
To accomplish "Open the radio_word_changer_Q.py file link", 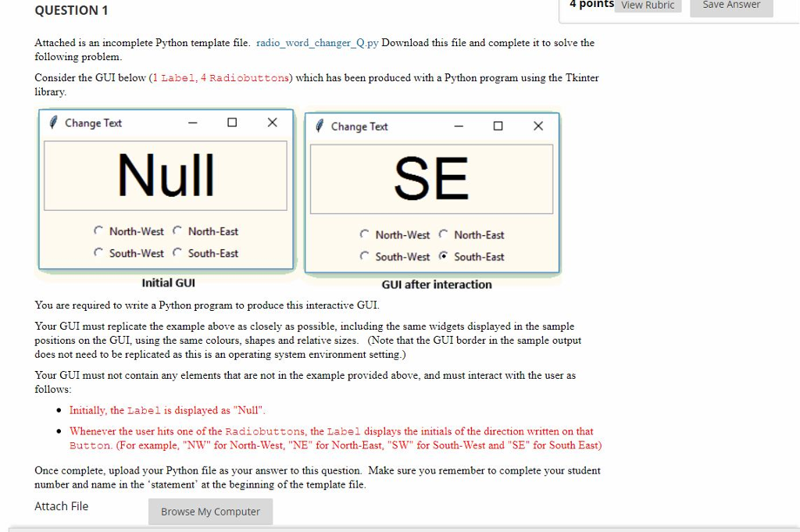I will [317, 43].
